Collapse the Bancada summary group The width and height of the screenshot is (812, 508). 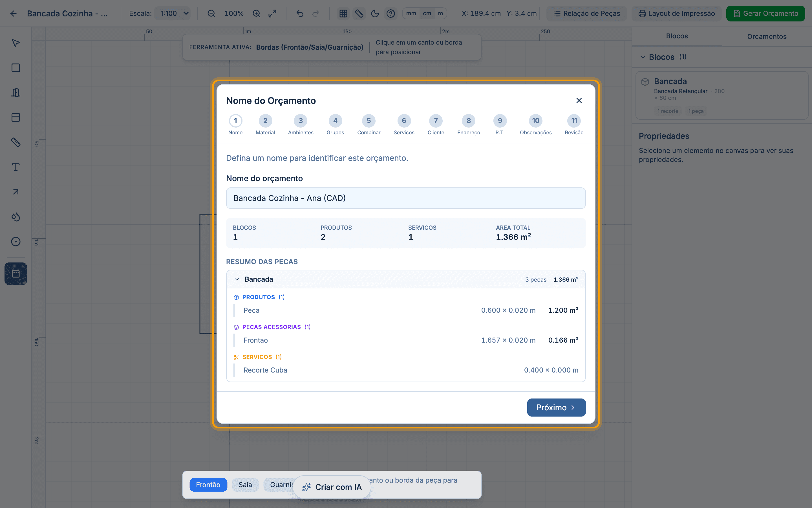[406, 279]
